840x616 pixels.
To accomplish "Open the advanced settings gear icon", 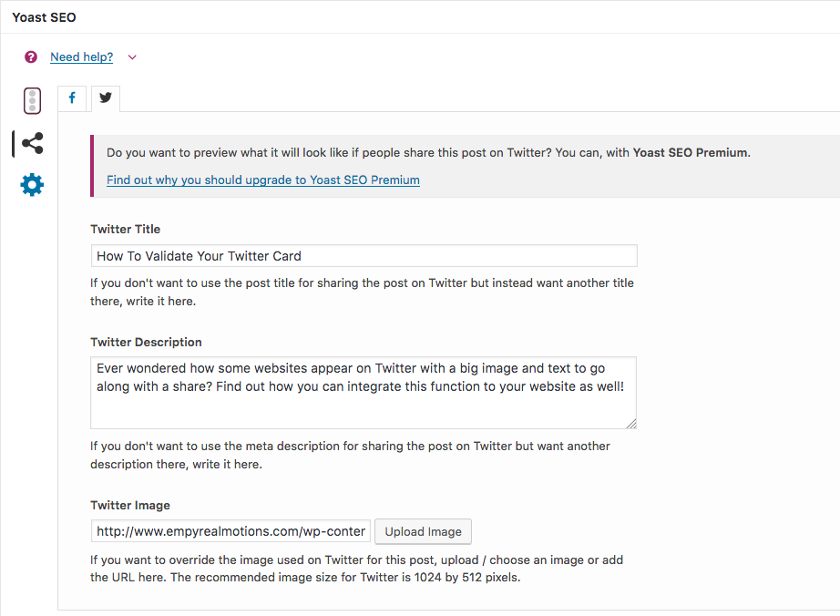I will (32, 185).
